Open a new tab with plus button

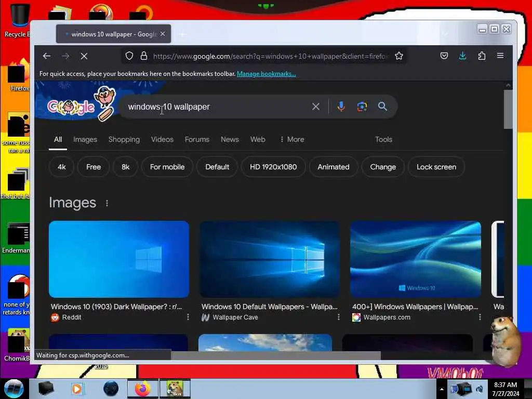182,34
